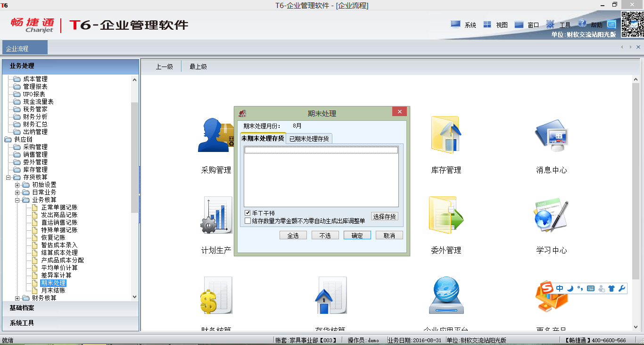The height and width of the screenshot is (345, 644).
Task: Click the 业务日期:2016-08-31 status bar entry
Action: pos(414,340)
